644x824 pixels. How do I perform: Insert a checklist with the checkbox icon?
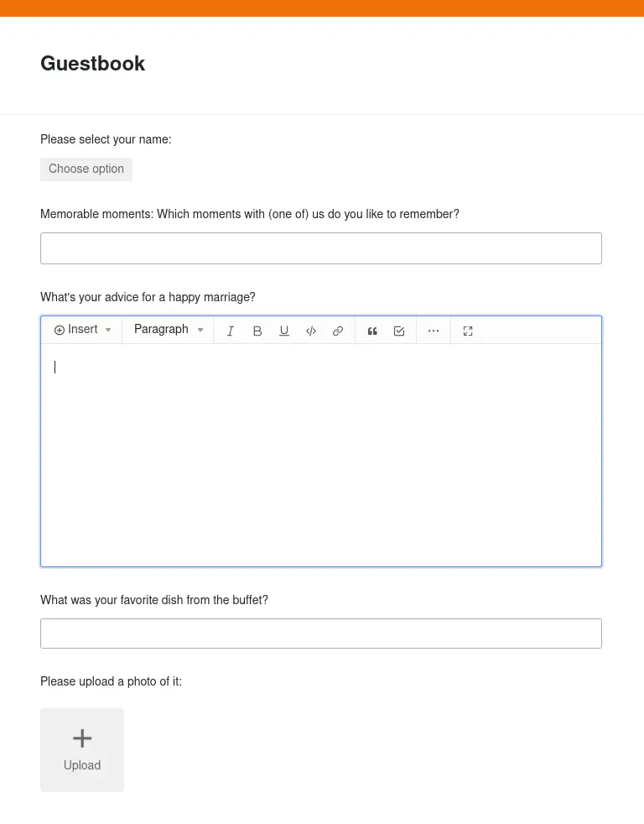pos(399,331)
